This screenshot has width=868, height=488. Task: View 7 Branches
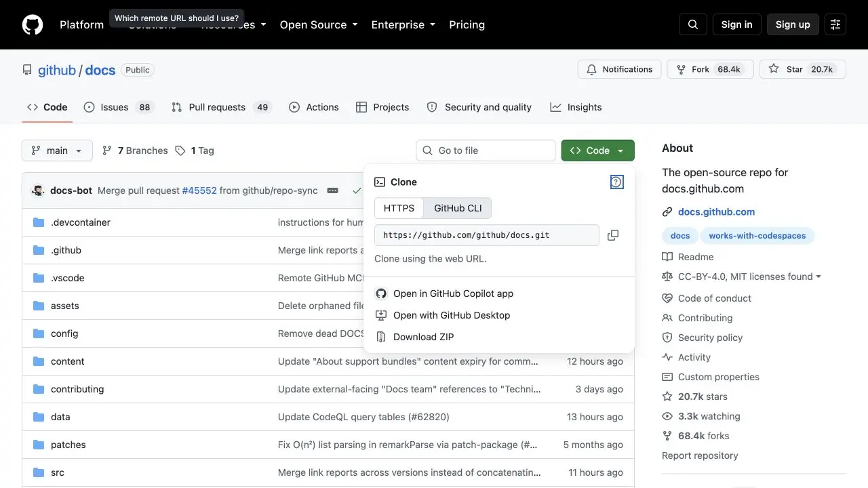135,150
